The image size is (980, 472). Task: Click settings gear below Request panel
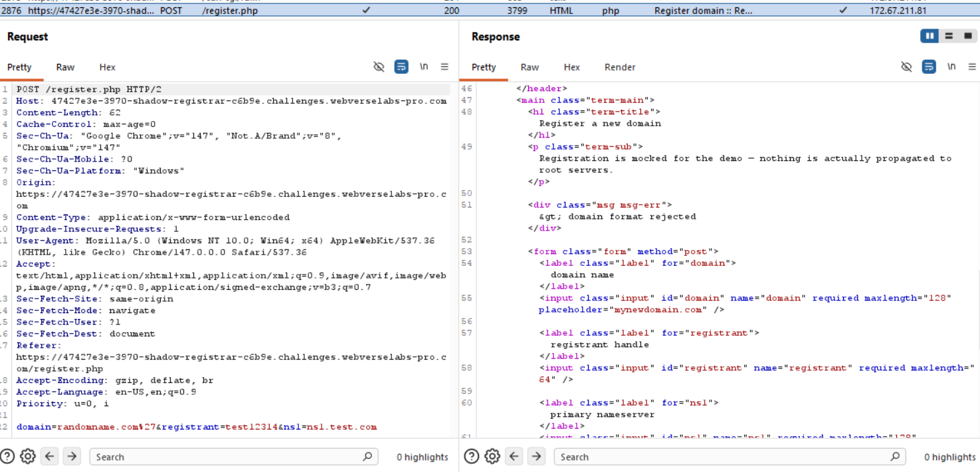click(27, 456)
